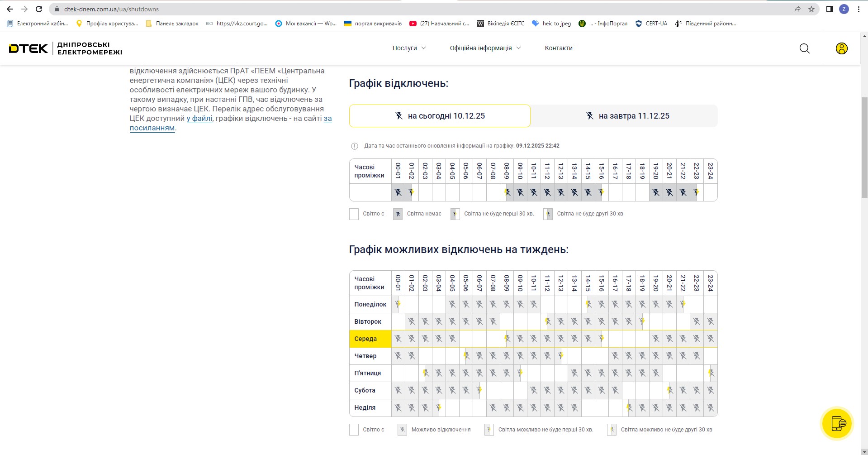Open the Chrome three-dot menu

(859, 9)
